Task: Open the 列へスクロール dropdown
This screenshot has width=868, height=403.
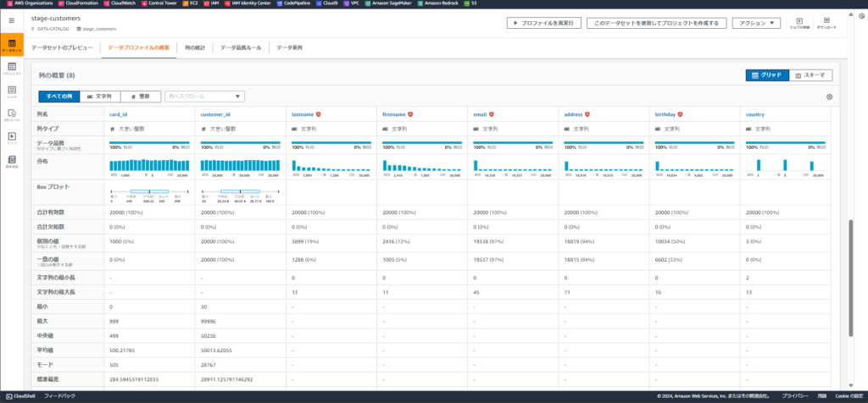Action: point(204,97)
